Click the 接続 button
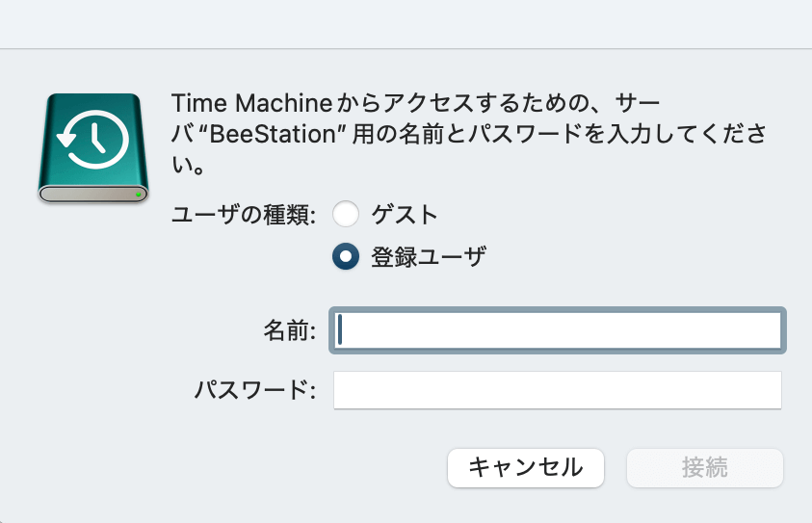This screenshot has height=523, width=812. coord(705,467)
